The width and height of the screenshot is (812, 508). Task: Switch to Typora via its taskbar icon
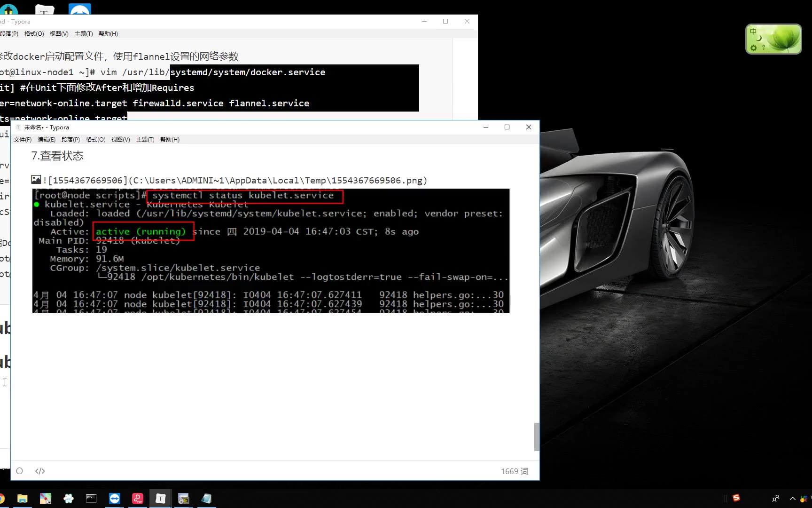pos(161,499)
